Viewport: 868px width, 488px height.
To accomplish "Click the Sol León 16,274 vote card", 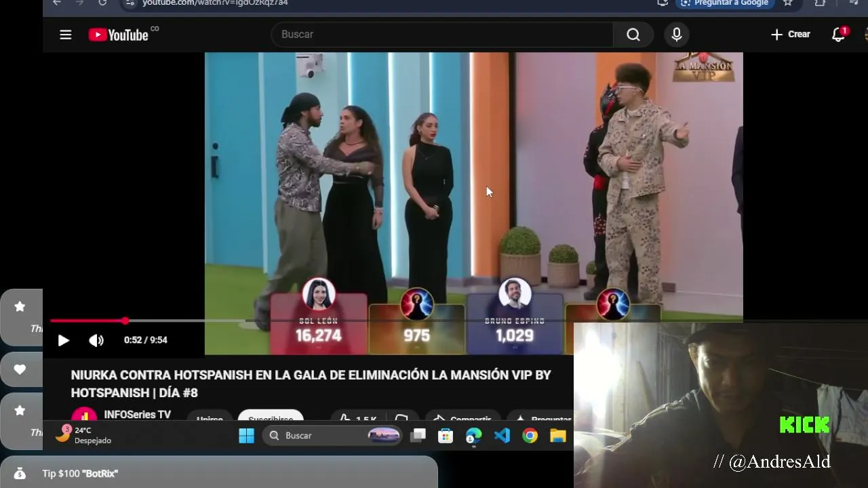I will [x=319, y=323].
